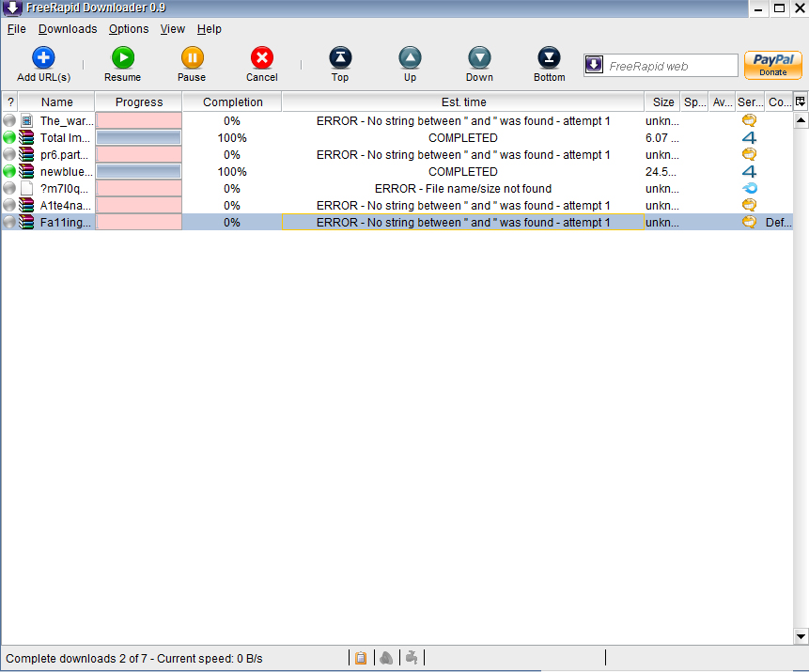Image resolution: width=809 pixels, height=672 pixels.
Task: Toggle the faucet speed limit icon
Action: [x=411, y=658]
